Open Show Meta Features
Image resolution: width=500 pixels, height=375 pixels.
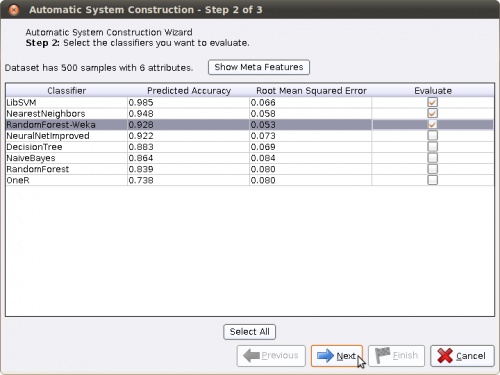[259, 67]
